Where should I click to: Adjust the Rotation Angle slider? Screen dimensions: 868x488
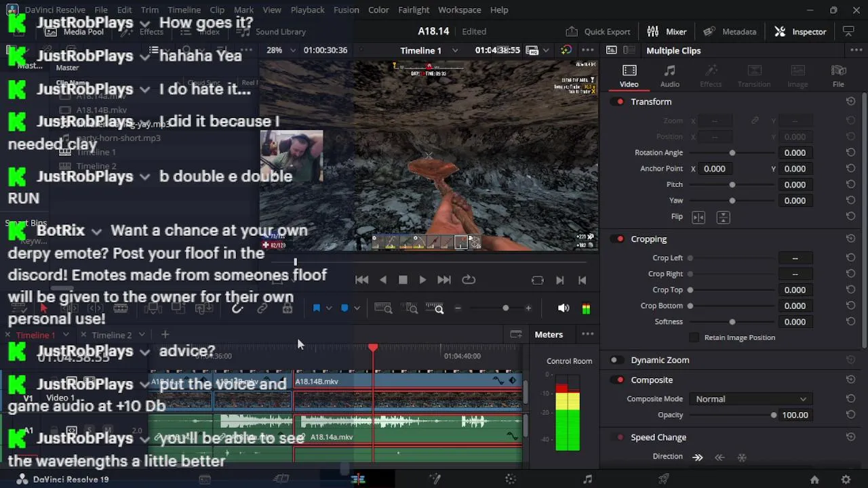732,152
